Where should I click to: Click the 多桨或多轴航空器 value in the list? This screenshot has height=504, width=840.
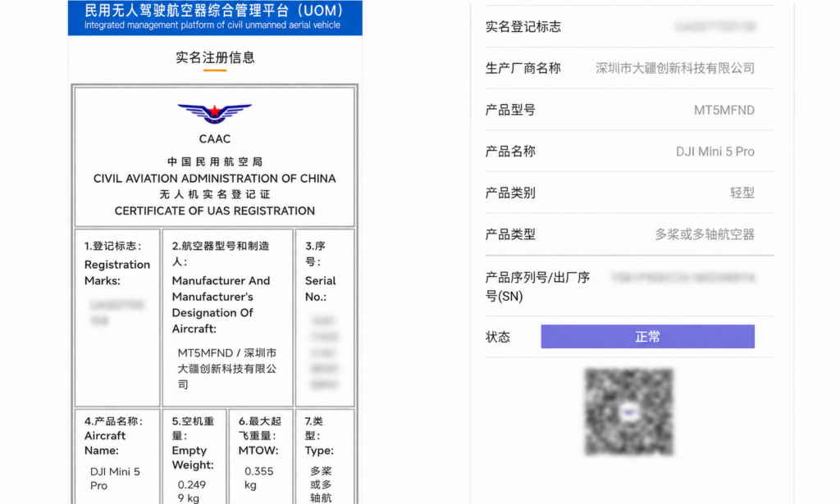click(x=705, y=234)
